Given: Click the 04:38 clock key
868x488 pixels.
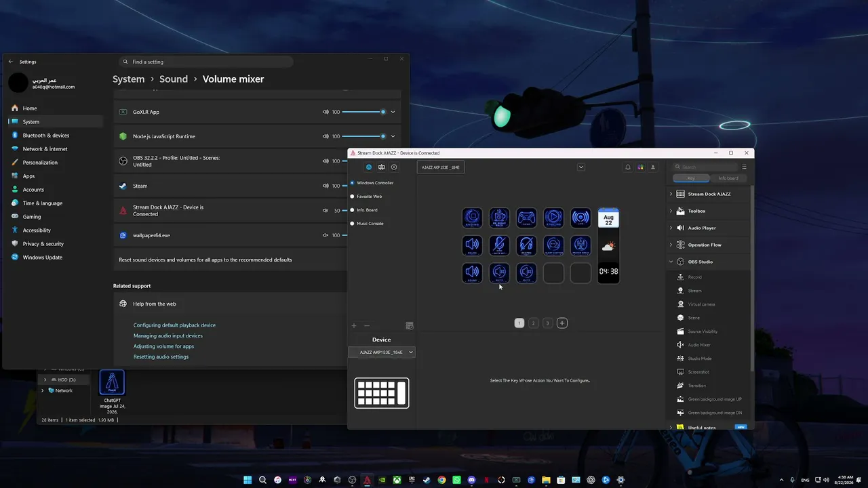Looking at the screenshot, I should [608, 272].
